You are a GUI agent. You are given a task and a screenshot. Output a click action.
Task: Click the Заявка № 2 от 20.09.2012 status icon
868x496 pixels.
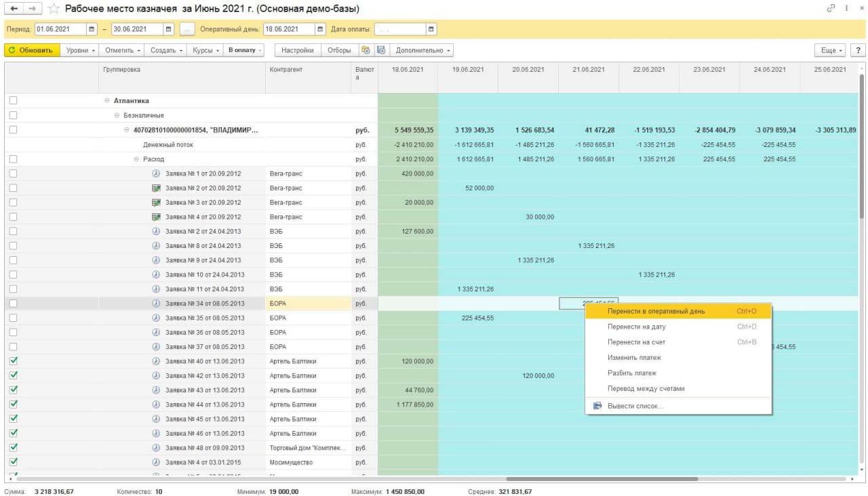[156, 188]
